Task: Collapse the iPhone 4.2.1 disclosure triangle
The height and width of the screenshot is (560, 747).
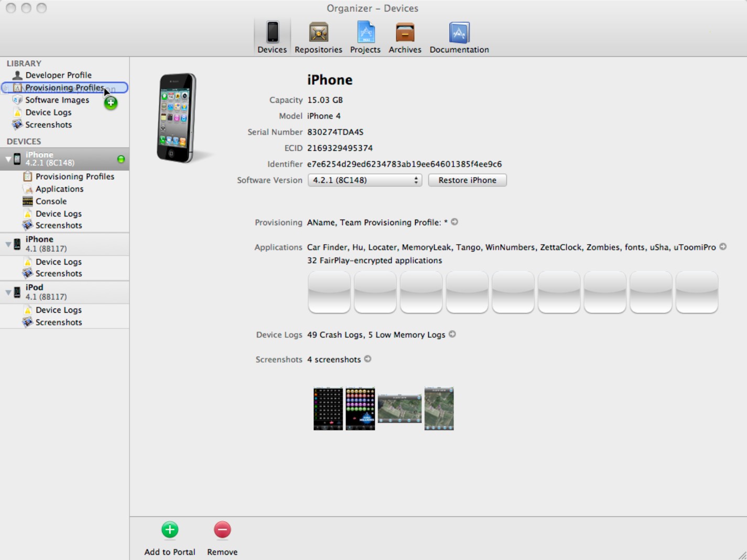Action: click(x=8, y=159)
